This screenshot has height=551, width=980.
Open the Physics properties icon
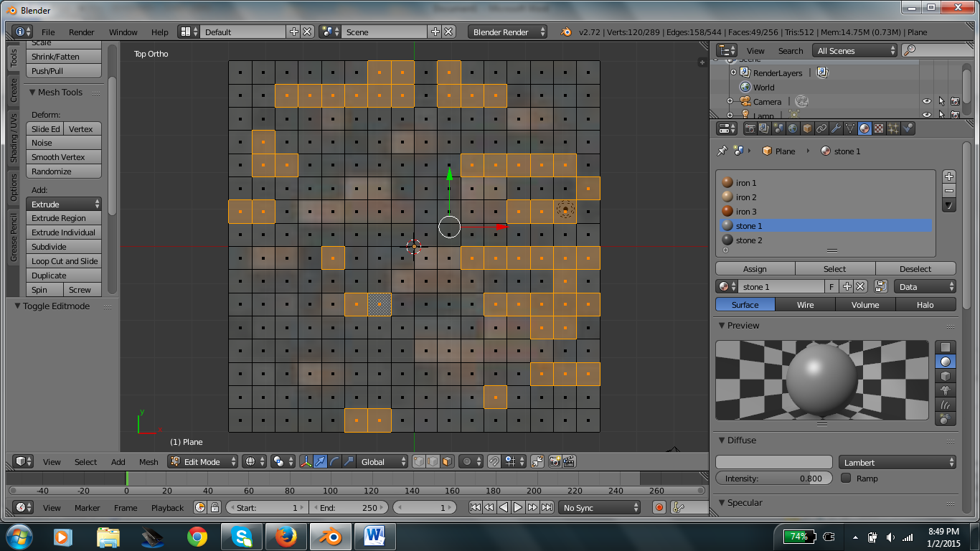point(908,128)
